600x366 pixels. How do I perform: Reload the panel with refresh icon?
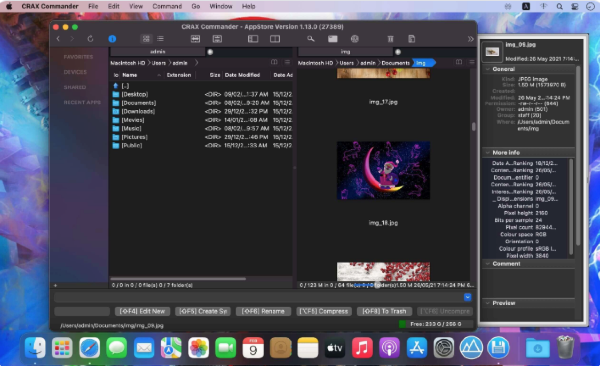pyautogui.click(x=90, y=39)
